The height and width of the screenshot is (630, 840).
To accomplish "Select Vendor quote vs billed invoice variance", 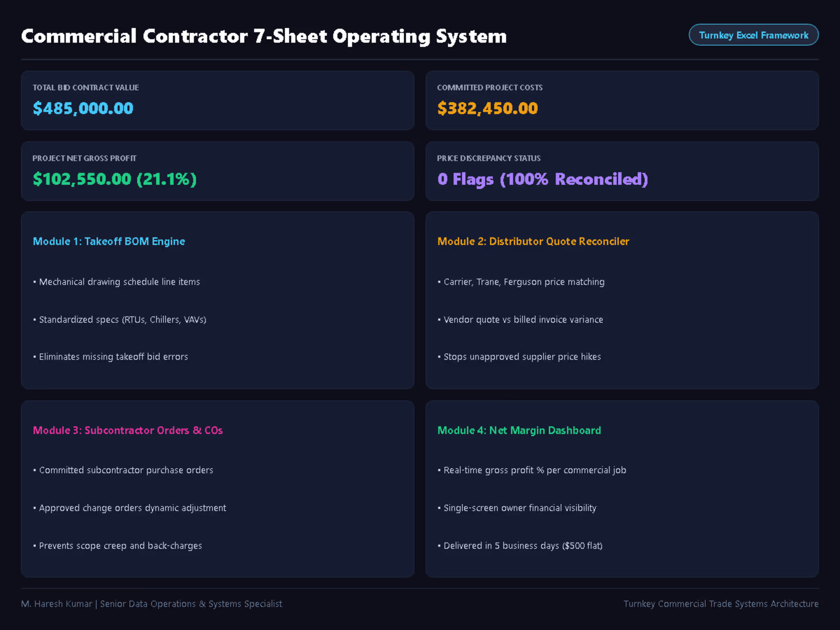I will point(520,320).
